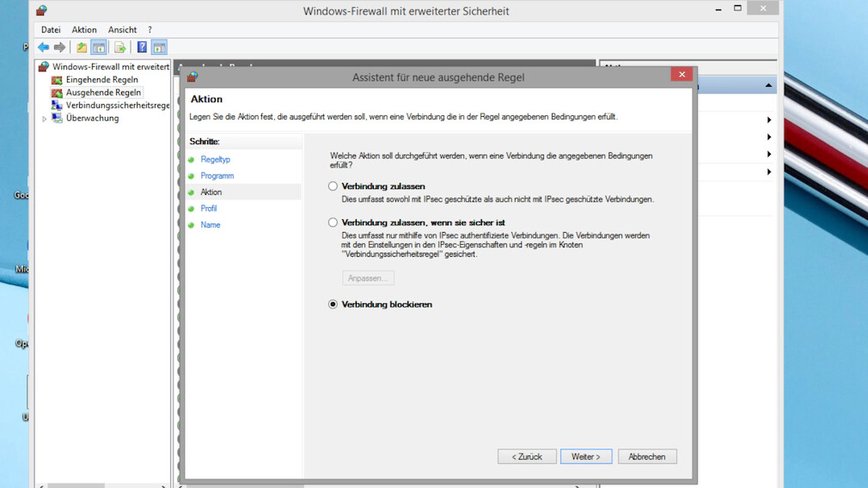This screenshot has height=488, width=868.
Task: Select the 'Verbindung blockieren' radio button
Action: [333, 304]
